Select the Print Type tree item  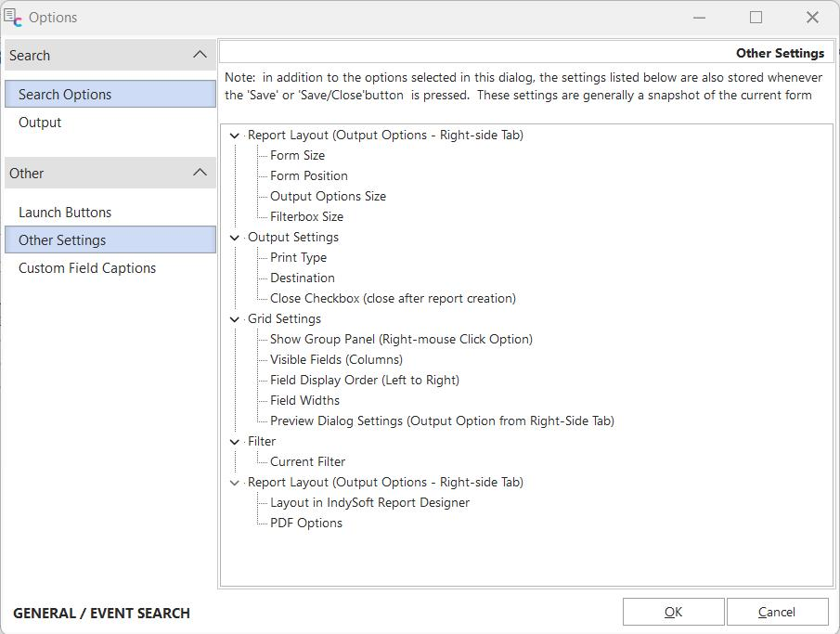pyautogui.click(x=298, y=258)
